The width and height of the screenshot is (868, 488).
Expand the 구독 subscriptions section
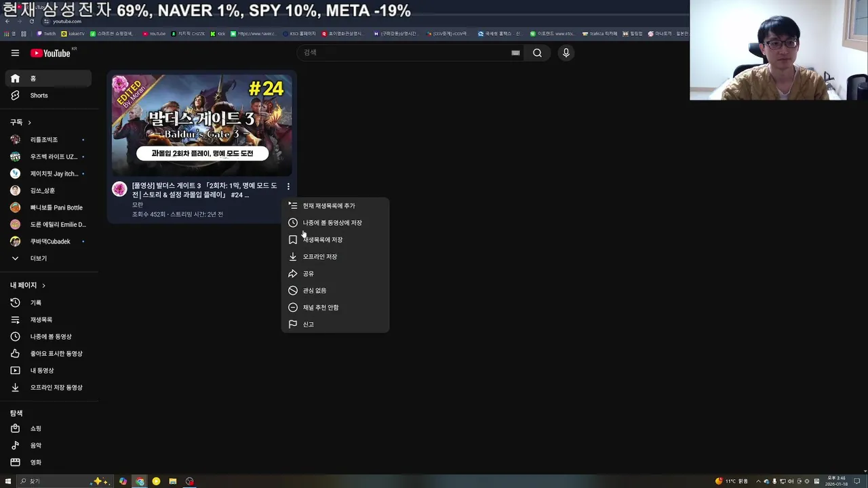(x=20, y=122)
